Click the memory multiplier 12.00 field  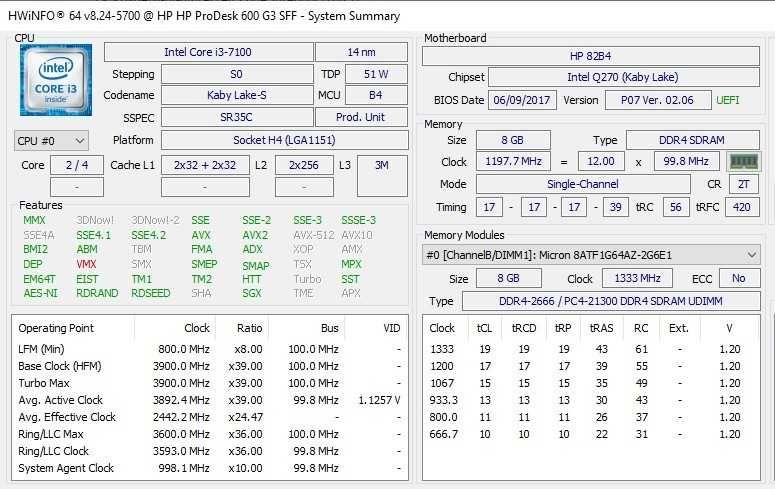601,161
